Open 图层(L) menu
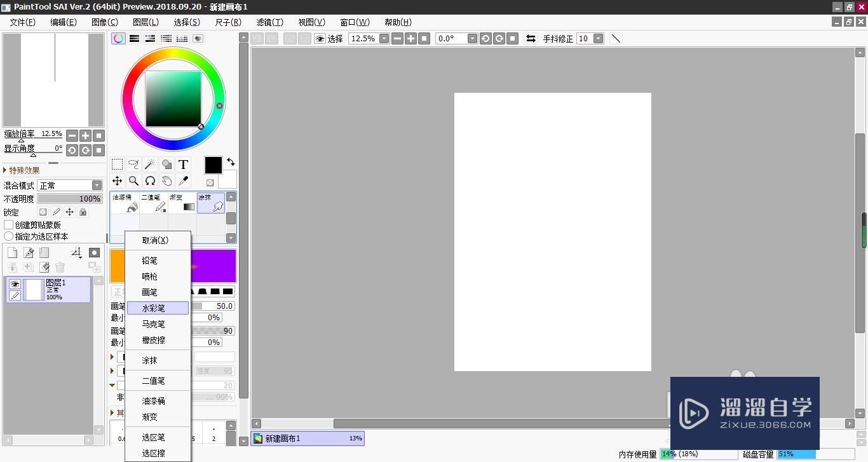Viewport: 868px width, 462px height. pyautogui.click(x=146, y=22)
